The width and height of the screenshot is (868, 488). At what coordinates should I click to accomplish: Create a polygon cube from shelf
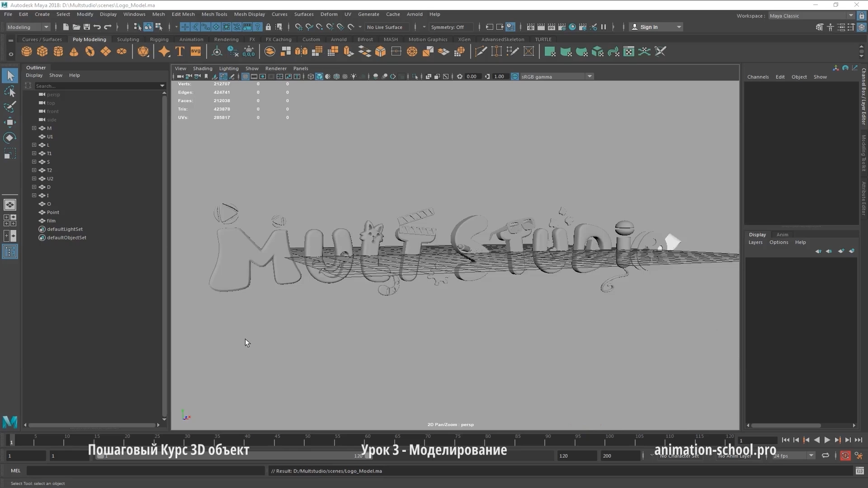(x=42, y=52)
